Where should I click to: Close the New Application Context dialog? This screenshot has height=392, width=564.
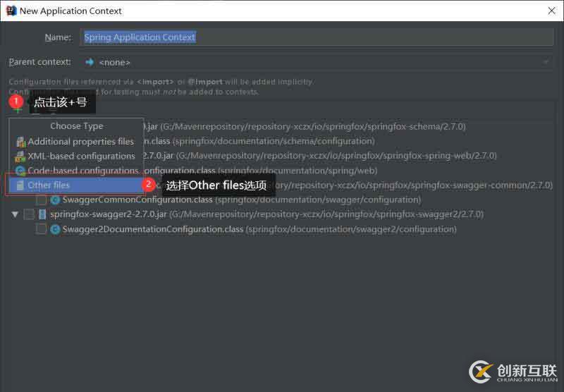552,11
